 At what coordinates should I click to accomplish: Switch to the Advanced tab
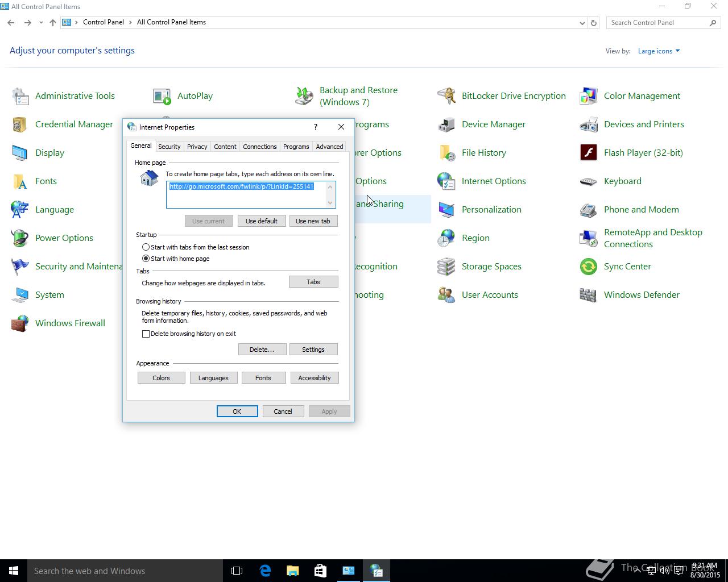point(329,147)
